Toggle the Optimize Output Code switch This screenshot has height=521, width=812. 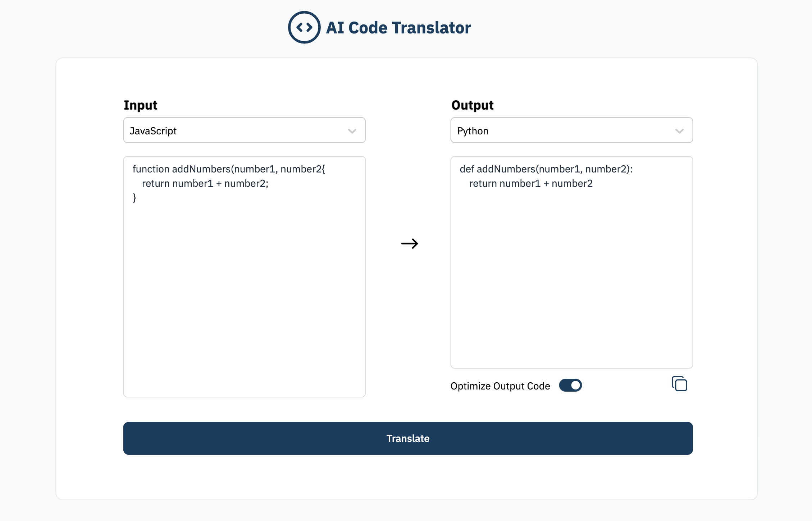coord(570,385)
